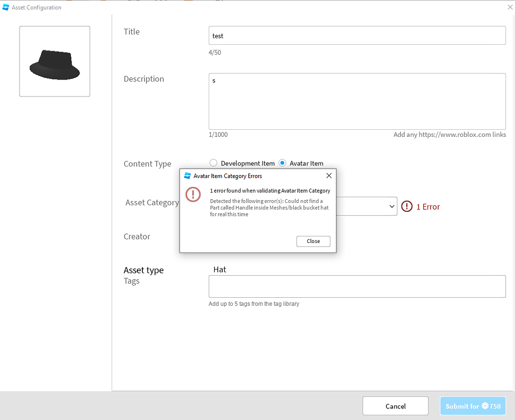The image size is (515, 420).
Task: Click the Tags input field
Action: [357, 286]
